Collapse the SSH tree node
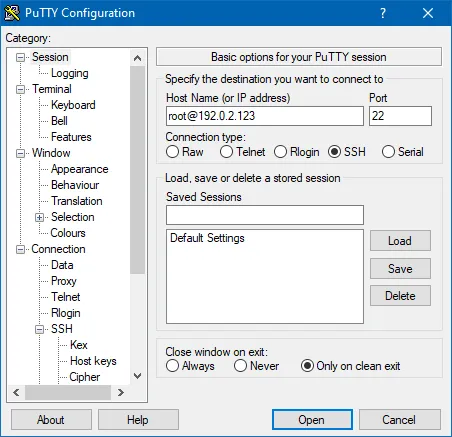The image size is (452, 437). pyautogui.click(x=39, y=329)
